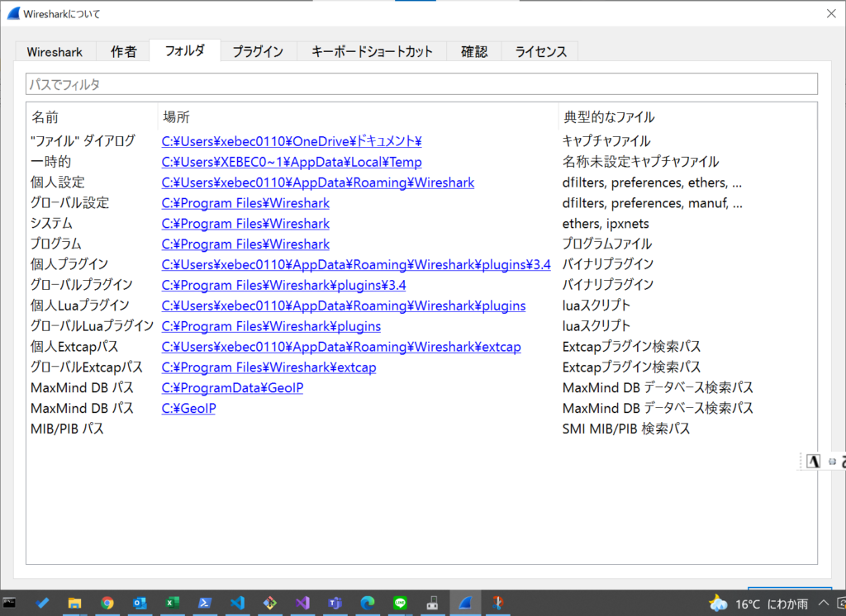Open the 個人Luaプラグイン folder link
Image resolution: width=846 pixels, height=616 pixels.
pyautogui.click(x=344, y=306)
